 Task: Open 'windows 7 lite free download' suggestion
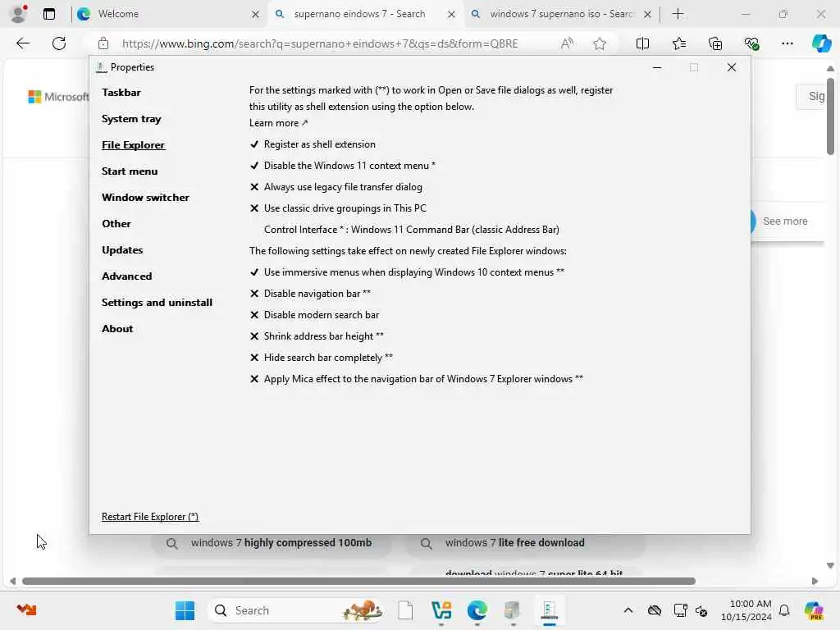click(x=525, y=543)
